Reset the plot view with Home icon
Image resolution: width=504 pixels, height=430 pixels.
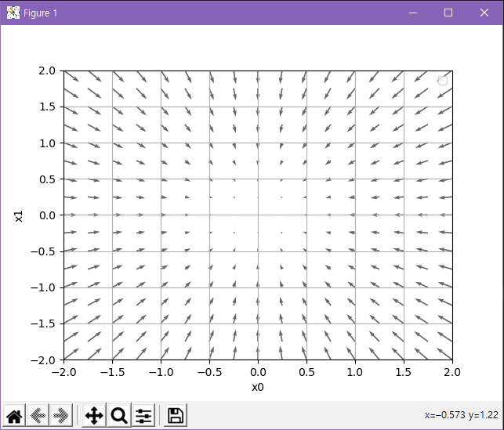pos(14,416)
